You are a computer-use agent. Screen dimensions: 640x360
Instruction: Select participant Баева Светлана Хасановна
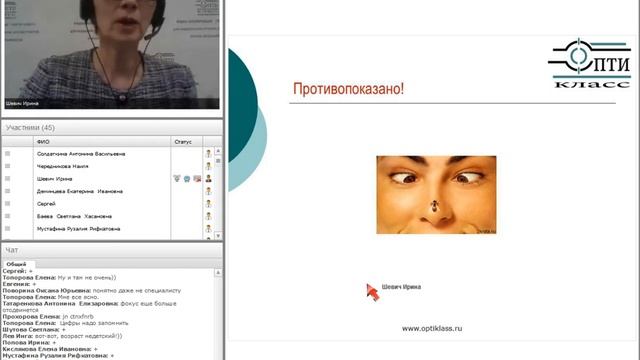[74, 216]
